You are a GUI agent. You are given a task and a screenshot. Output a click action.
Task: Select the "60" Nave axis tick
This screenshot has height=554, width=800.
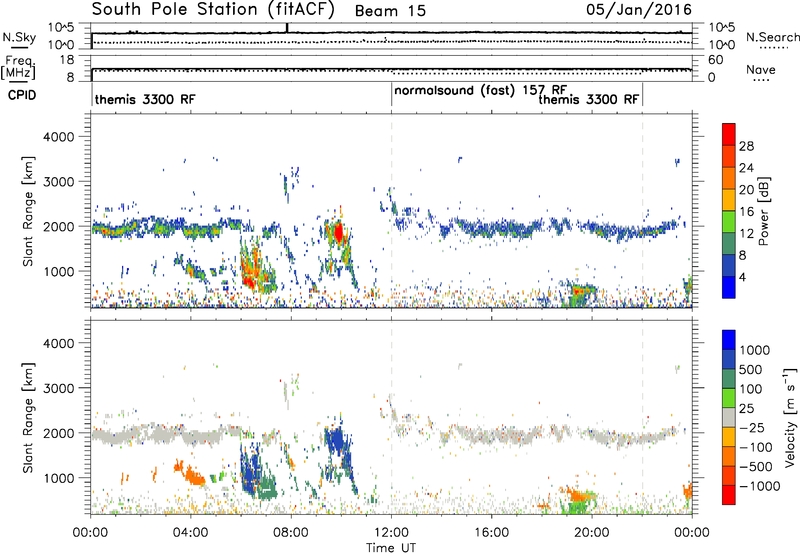click(715, 60)
